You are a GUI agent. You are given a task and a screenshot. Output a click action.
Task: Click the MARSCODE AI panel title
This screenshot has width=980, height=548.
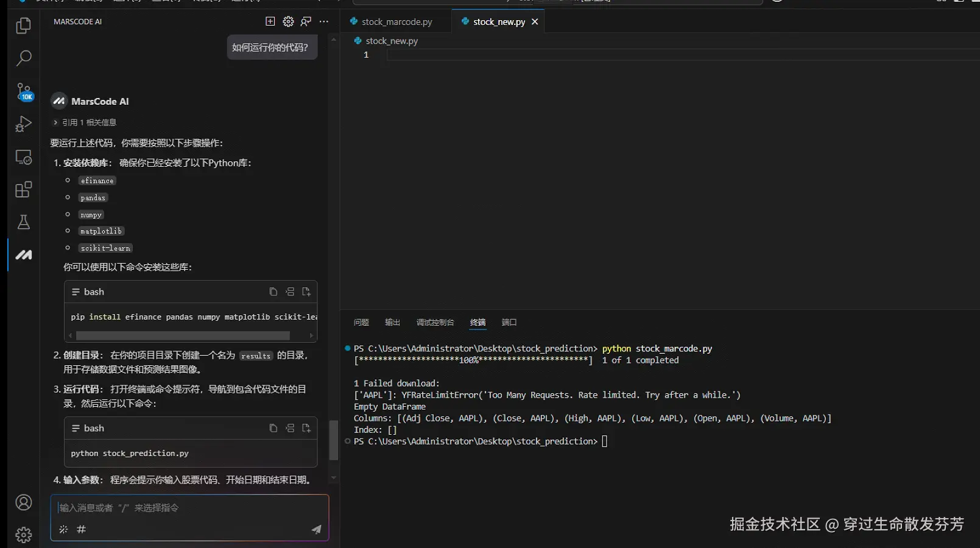[x=78, y=22]
